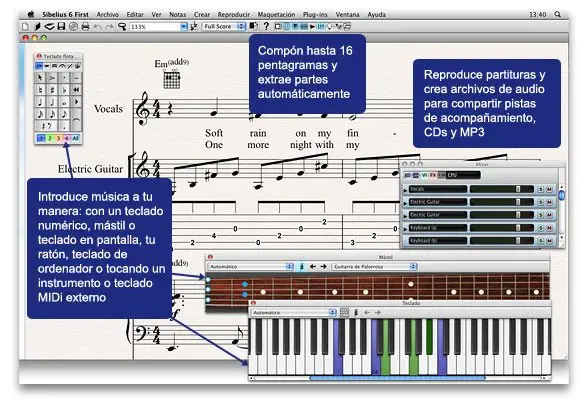
Task: Start playback with the toolbar play triangle
Action: [312, 27]
